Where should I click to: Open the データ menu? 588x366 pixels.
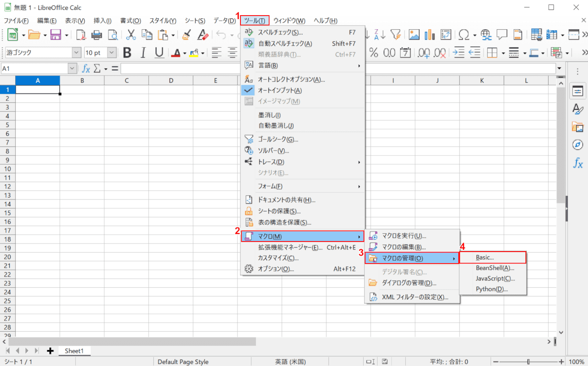pos(225,21)
